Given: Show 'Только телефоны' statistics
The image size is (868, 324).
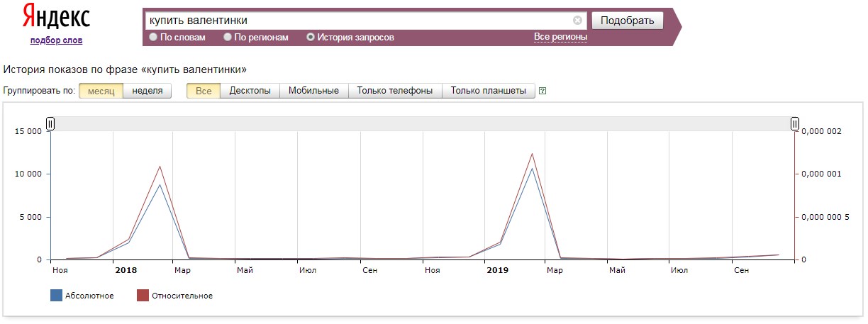Looking at the screenshot, I should [x=394, y=91].
